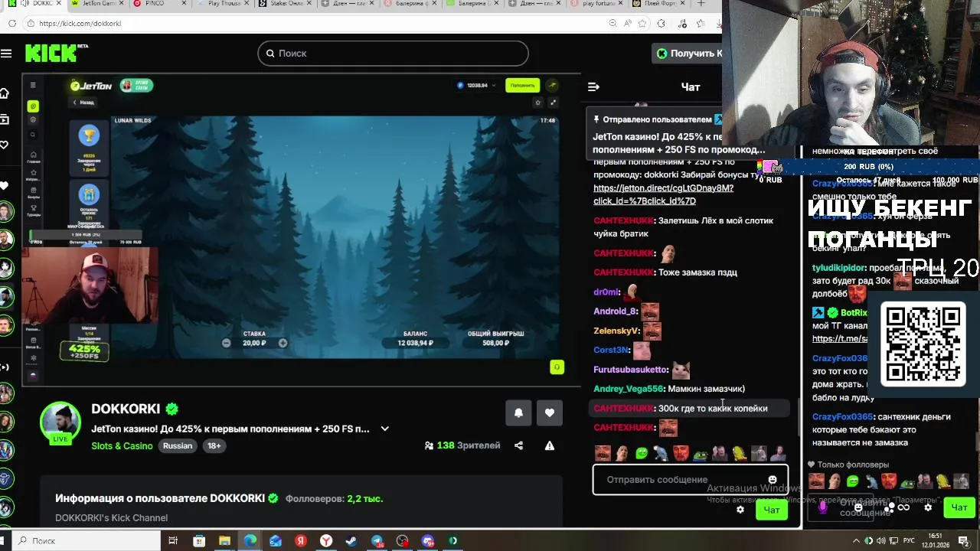Click username Corst3N in chat
This screenshot has height=551, width=980.
(x=611, y=350)
